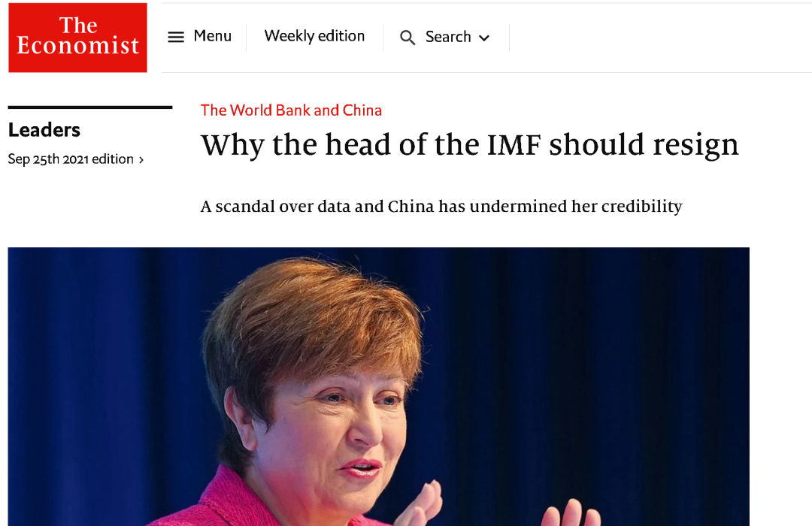The width and height of the screenshot is (812, 526).
Task: Open the hamburger menu icon
Action: (176, 37)
